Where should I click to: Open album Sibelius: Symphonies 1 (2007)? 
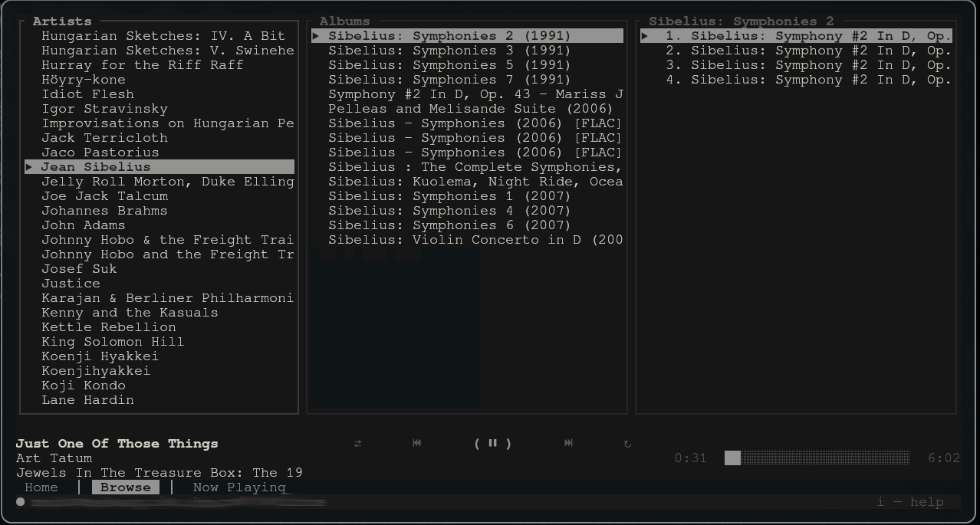449,196
